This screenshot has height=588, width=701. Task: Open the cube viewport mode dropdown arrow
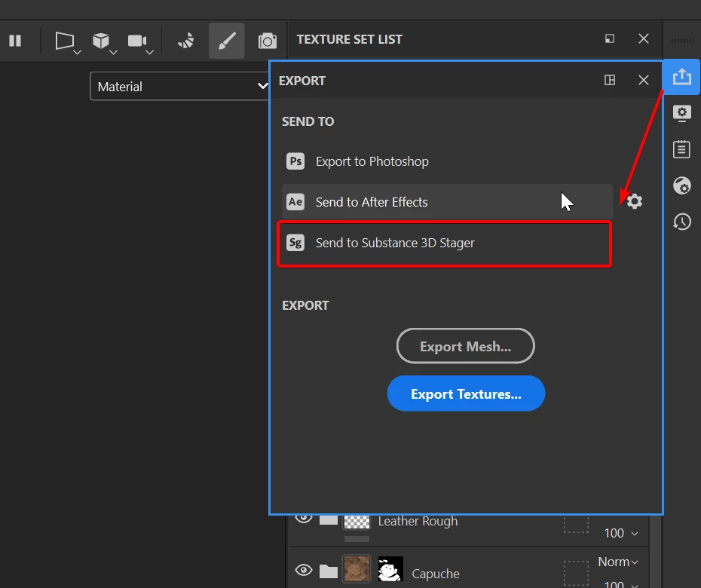pyautogui.click(x=113, y=52)
